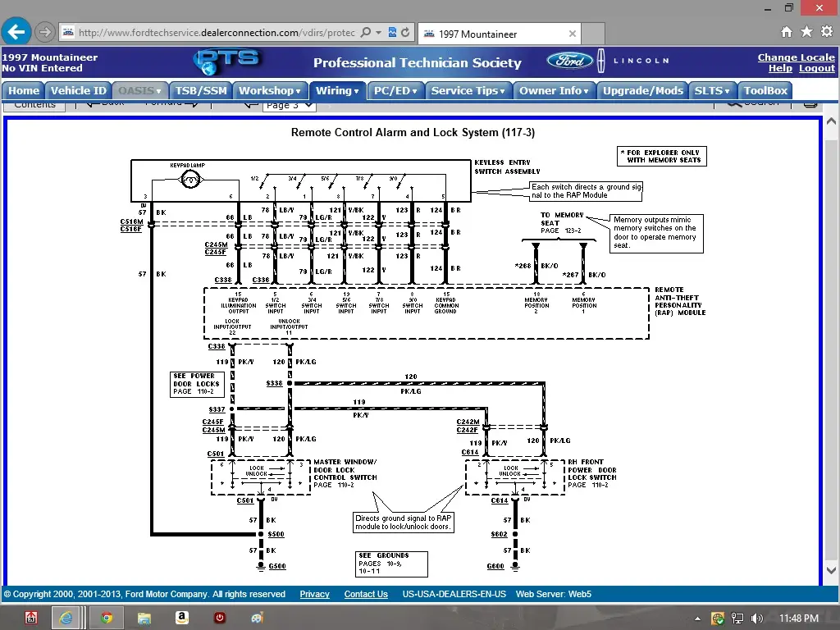Click the browser back arrow button
Image resolution: width=840 pixels, height=630 pixels.
pos(16,32)
